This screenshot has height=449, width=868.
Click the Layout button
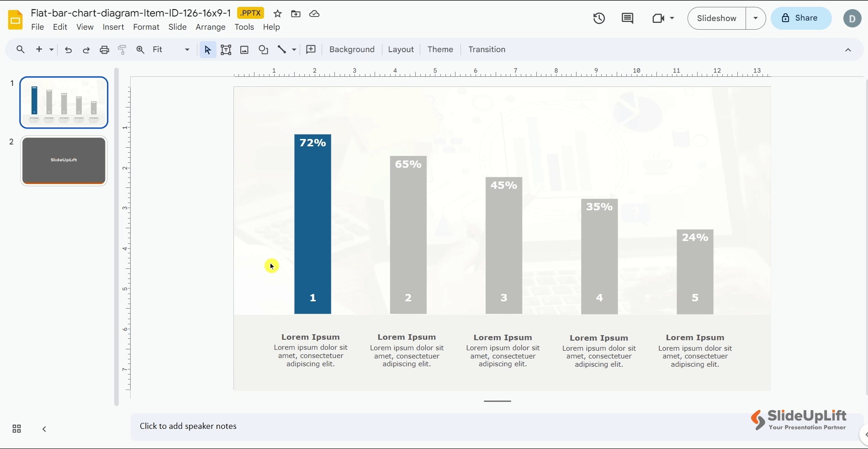tap(401, 49)
